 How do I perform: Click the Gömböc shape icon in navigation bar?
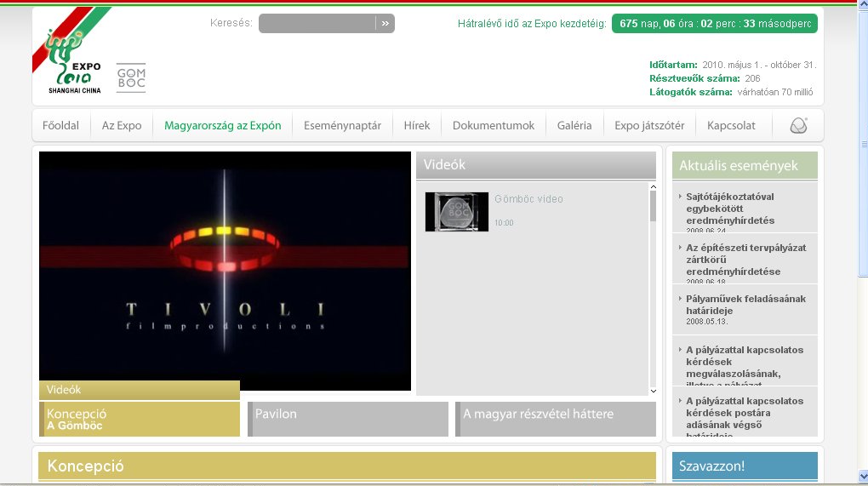(x=798, y=126)
